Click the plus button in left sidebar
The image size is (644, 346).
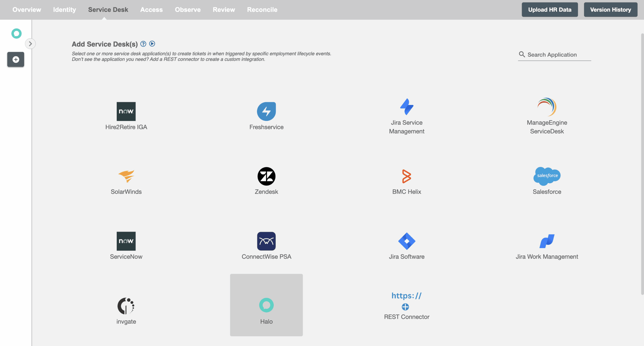16,59
